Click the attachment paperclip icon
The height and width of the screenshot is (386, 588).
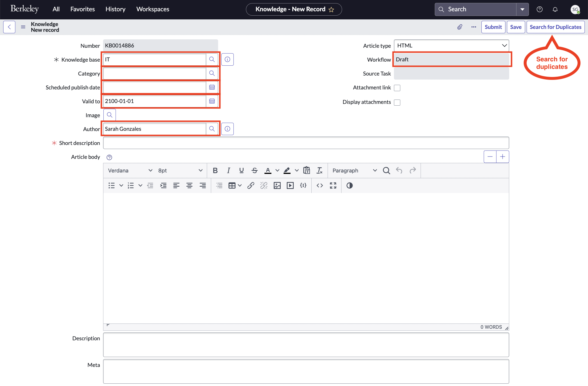coord(460,27)
